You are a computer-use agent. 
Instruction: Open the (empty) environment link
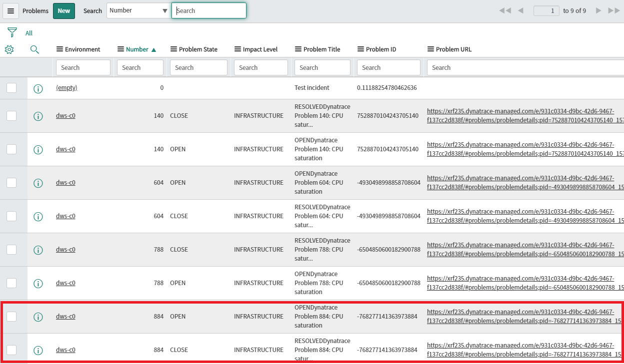pos(66,88)
